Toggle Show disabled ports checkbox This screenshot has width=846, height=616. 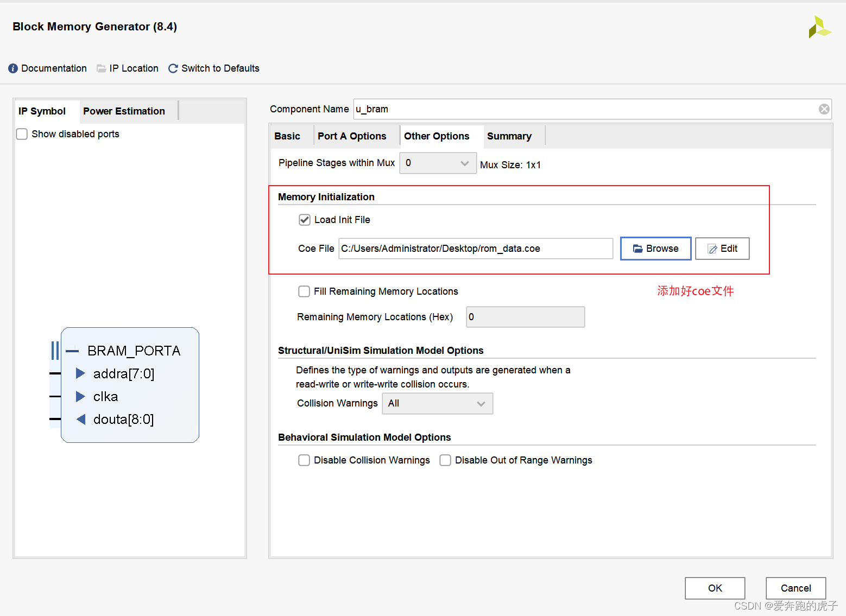tap(22, 134)
